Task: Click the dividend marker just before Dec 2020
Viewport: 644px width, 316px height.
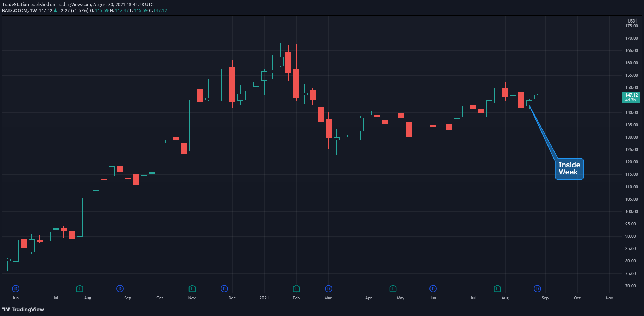Action: (224, 289)
